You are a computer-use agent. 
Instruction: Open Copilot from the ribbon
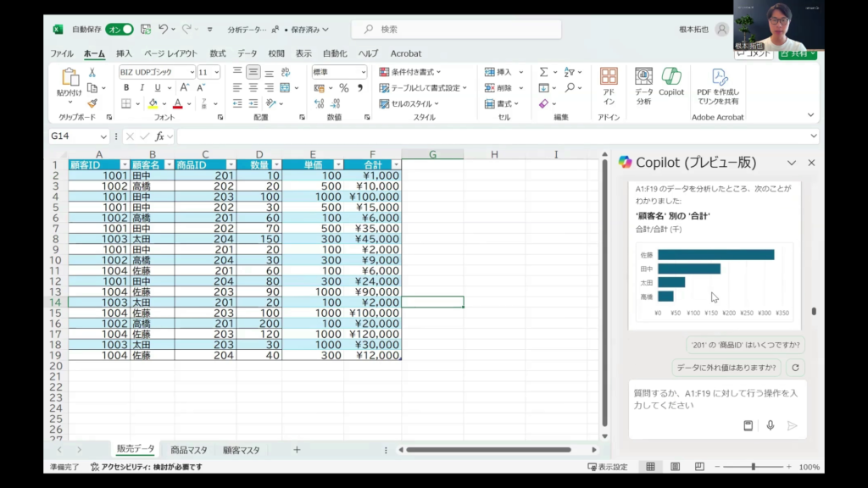(x=670, y=81)
